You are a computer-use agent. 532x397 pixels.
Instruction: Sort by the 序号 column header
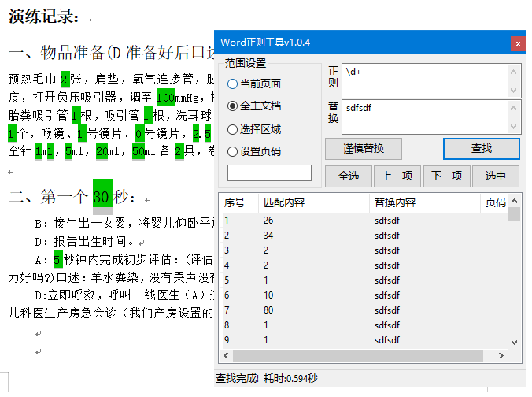tap(238, 203)
